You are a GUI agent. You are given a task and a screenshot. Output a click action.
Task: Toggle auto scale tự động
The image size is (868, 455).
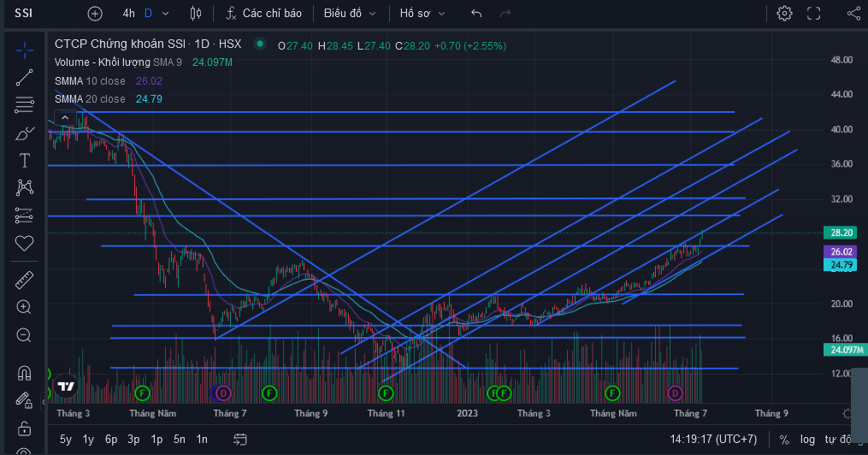pyautogui.click(x=838, y=440)
